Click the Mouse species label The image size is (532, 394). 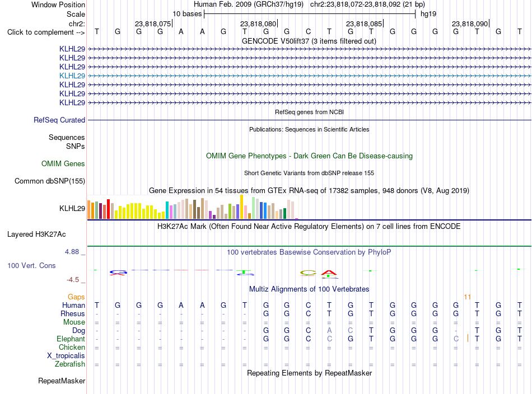click(74, 322)
